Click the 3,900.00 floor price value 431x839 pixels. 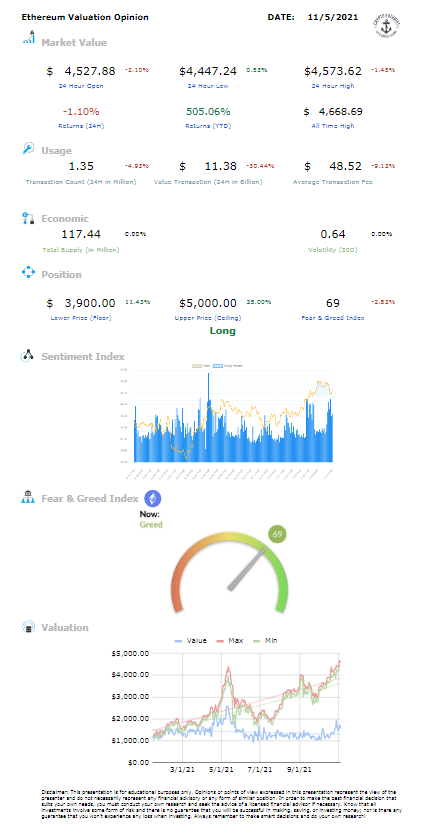[90, 303]
